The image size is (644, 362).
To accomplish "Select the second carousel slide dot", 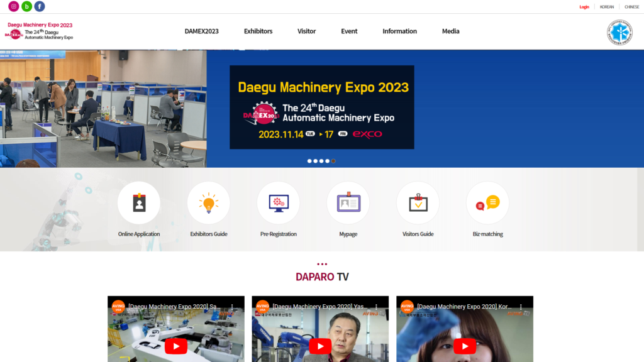I will point(316,161).
